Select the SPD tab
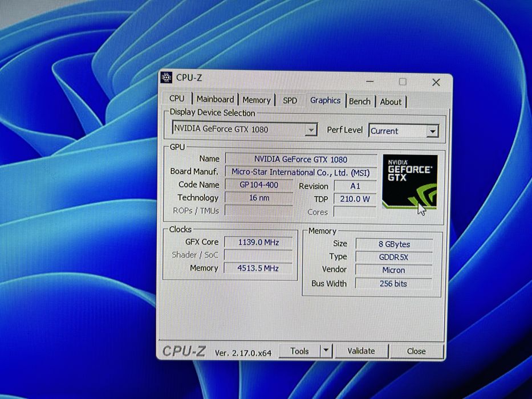This screenshot has width=532, height=399. (x=290, y=100)
